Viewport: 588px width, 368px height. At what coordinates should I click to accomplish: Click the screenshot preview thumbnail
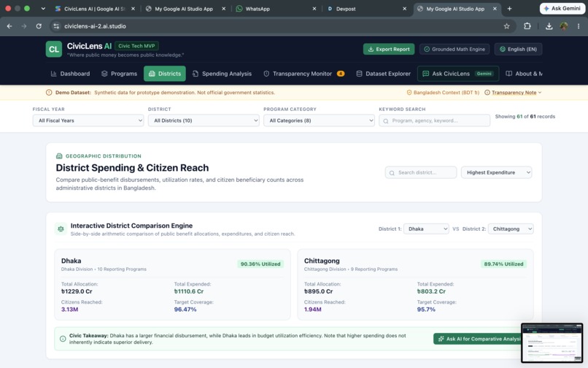point(552,343)
